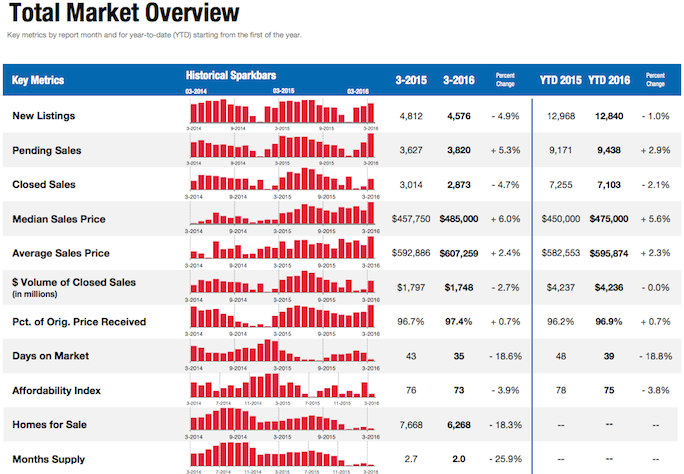Image resolution: width=684 pixels, height=474 pixels.
Task: Select the $607,259 average sales price value
Action: pyautogui.click(x=459, y=253)
